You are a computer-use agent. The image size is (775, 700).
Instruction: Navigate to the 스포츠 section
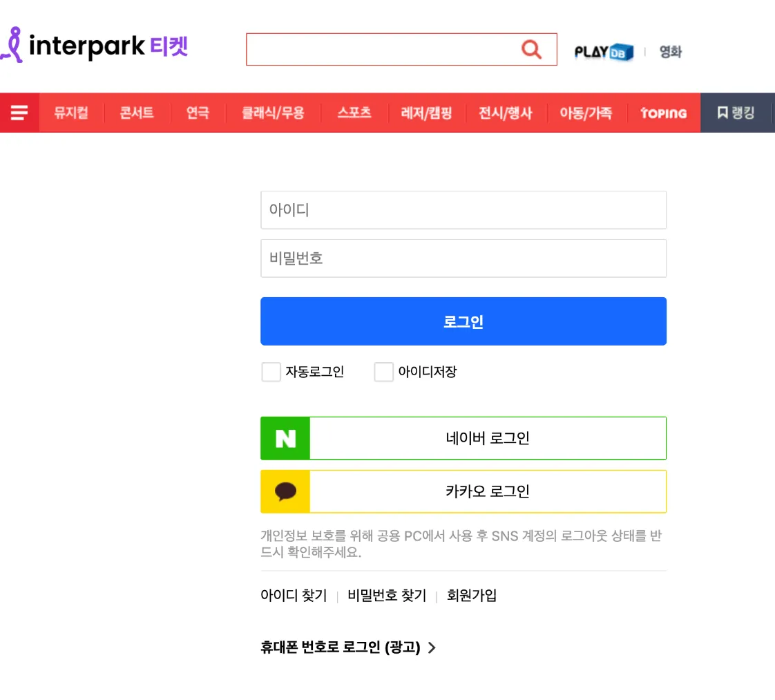(354, 113)
